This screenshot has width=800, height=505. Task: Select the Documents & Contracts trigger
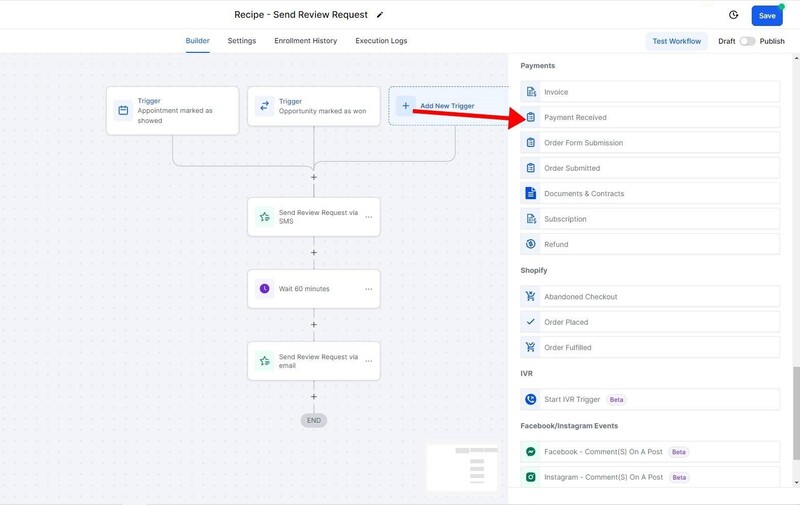650,193
